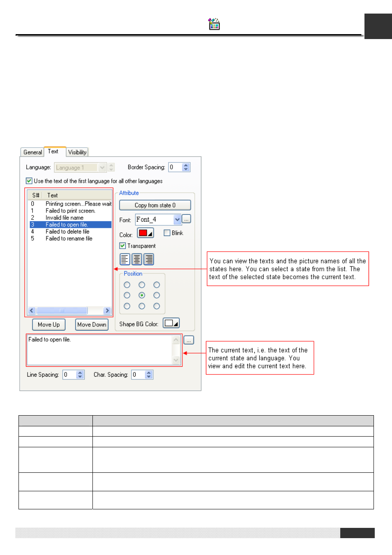392x555 pixels.
Task: Select the top-right Position radio button
Action: click(157, 285)
